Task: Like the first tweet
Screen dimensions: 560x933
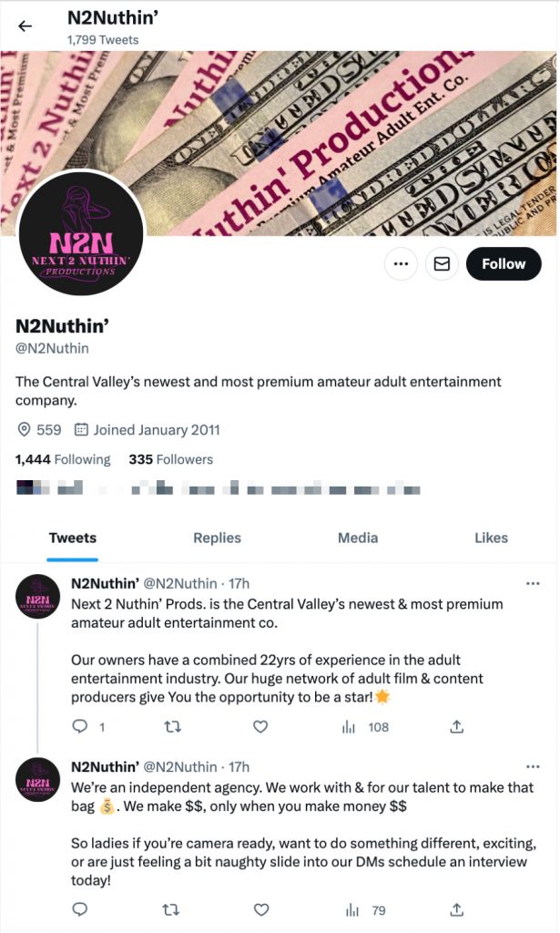Action: [260, 726]
